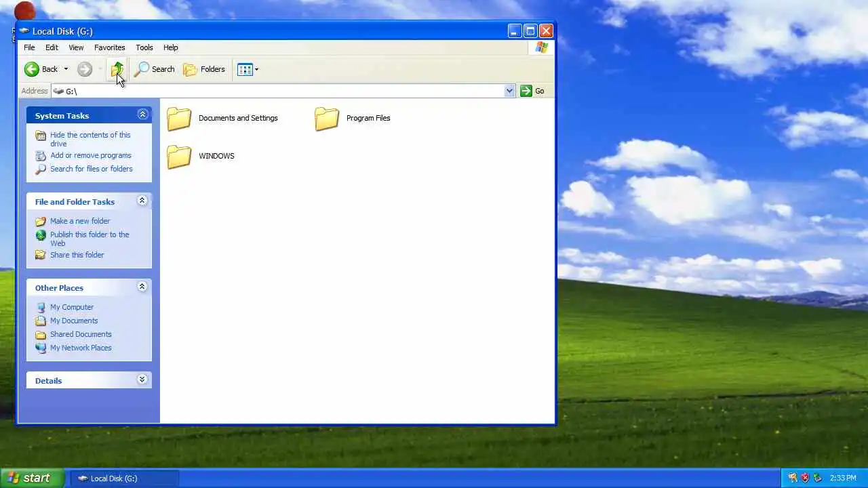Collapse the Other Places panel
Image resolution: width=868 pixels, height=488 pixels.
[x=142, y=287]
